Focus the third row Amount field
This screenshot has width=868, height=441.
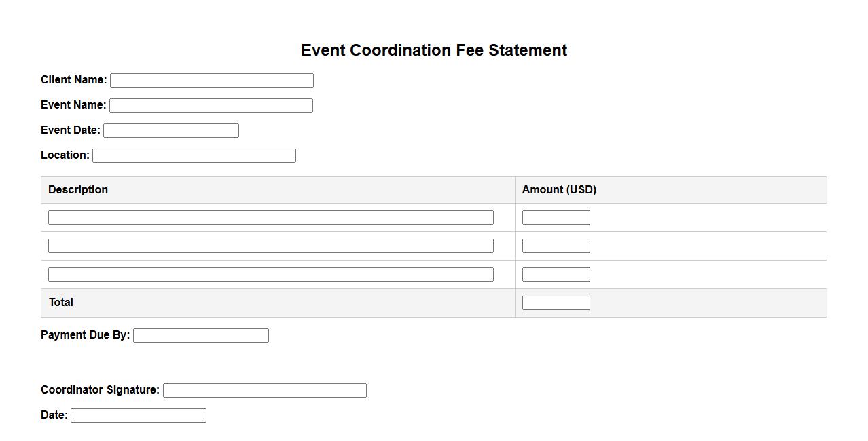coord(556,275)
